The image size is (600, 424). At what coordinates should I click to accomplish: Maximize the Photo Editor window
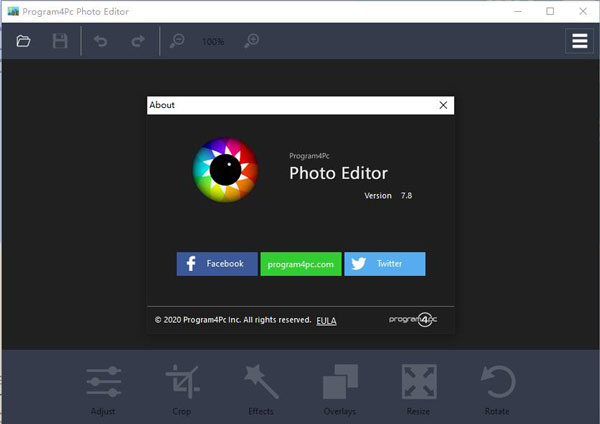(550, 11)
